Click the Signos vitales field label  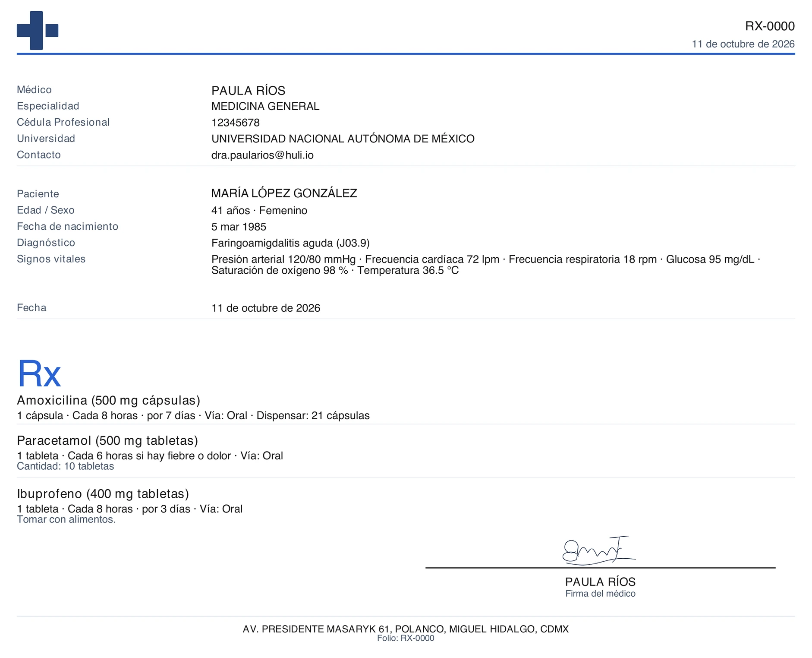[x=51, y=259]
